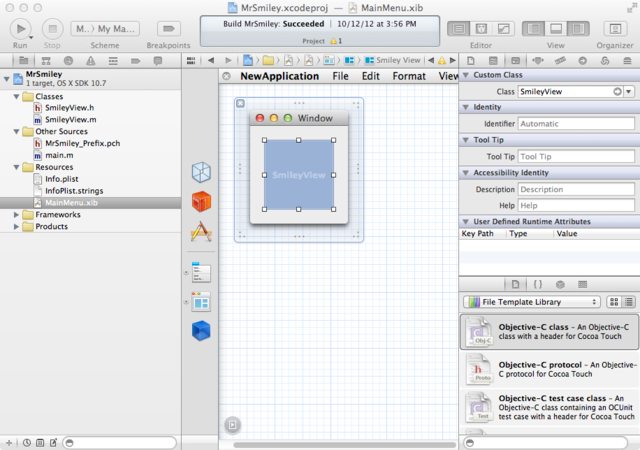Show the Issue navigator

91,61
